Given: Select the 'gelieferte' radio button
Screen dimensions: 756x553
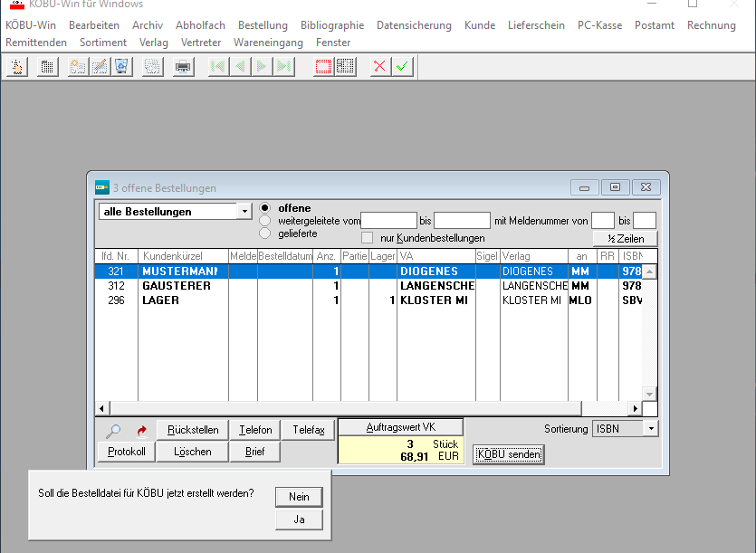Looking at the screenshot, I should click(264, 234).
